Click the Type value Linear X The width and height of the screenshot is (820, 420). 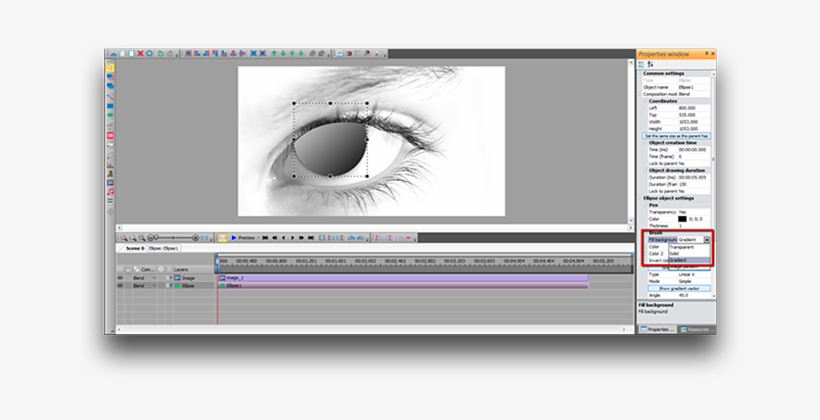click(x=694, y=274)
